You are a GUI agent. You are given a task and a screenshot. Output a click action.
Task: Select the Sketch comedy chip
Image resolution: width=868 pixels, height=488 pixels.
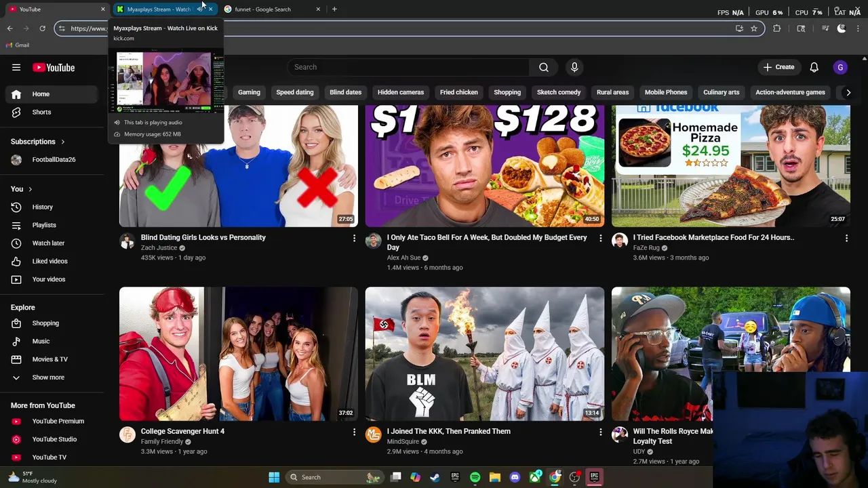(559, 92)
